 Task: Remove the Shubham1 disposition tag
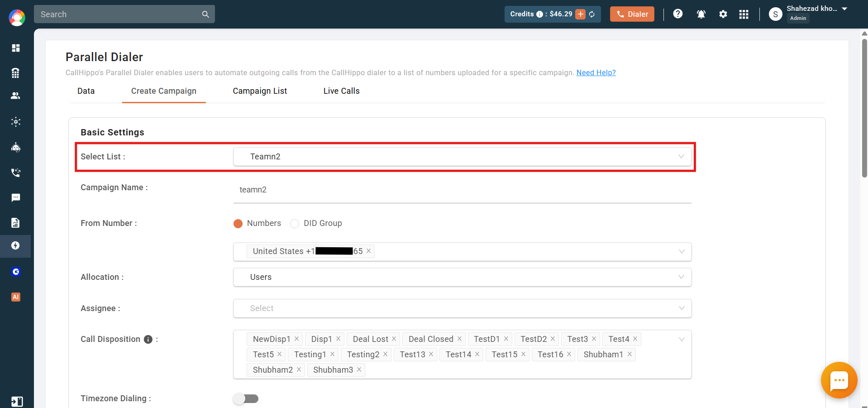click(630, 354)
